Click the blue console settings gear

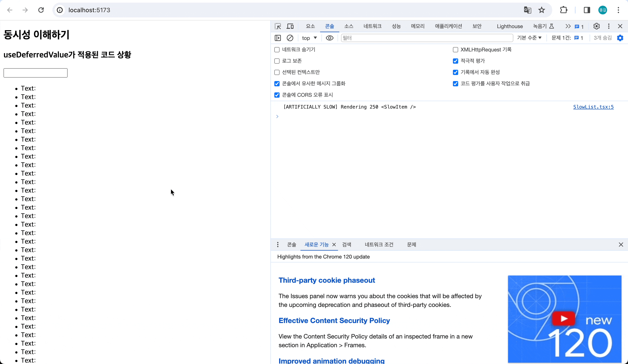[x=620, y=38]
